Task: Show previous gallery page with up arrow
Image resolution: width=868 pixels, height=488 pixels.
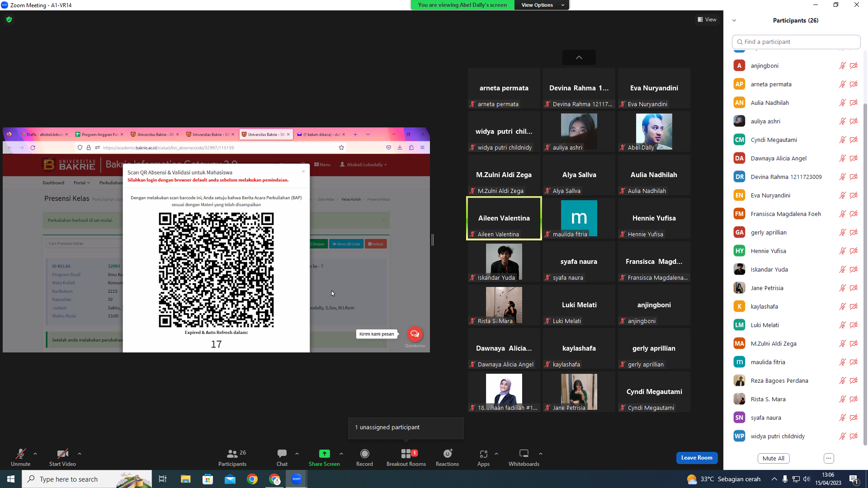Action: point(579,57)
